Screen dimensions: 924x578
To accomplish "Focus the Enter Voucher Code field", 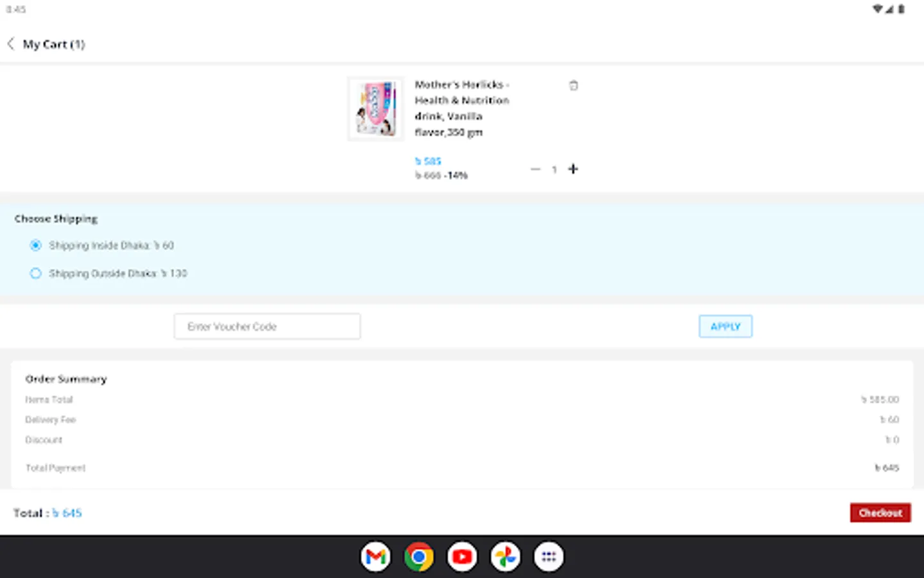I will coord(267,326).
